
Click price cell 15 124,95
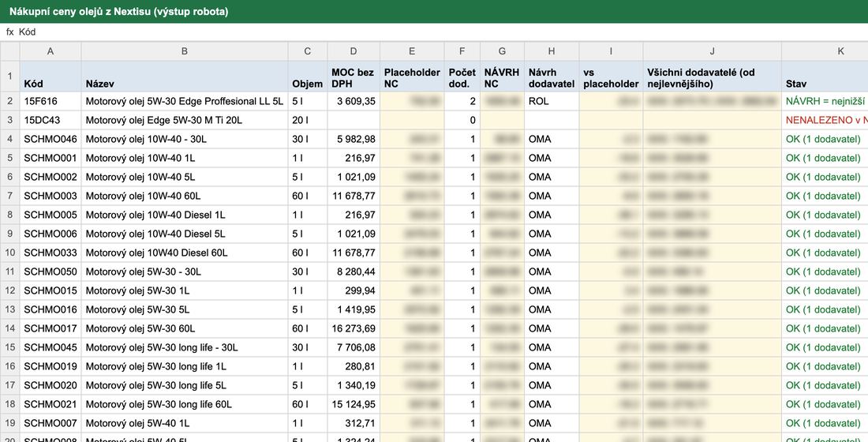point(354,404)
